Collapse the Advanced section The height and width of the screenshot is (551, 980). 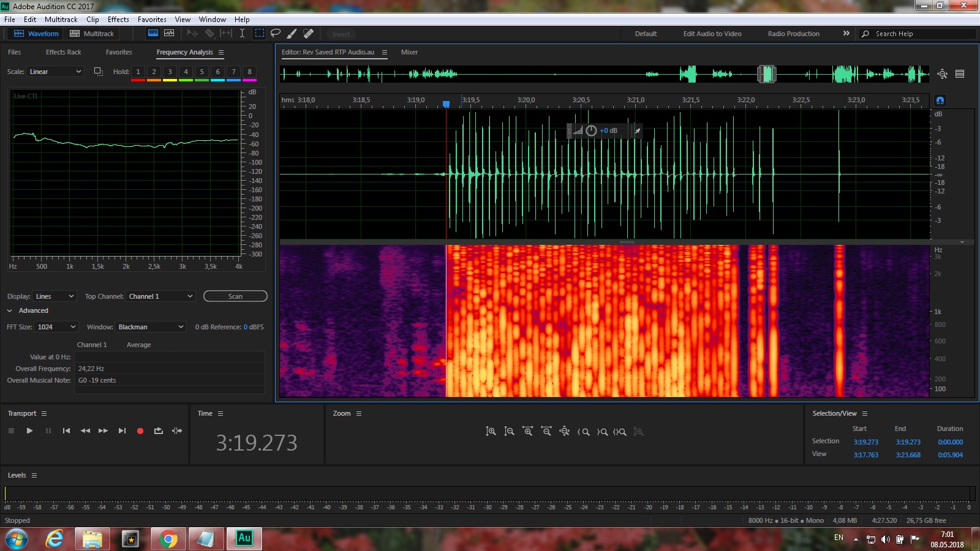pos(10,311)
